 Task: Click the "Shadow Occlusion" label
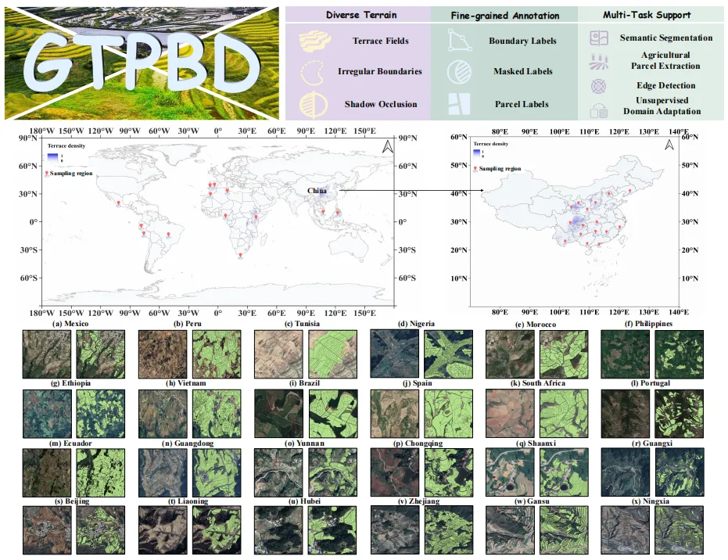[x=381, y=105]
